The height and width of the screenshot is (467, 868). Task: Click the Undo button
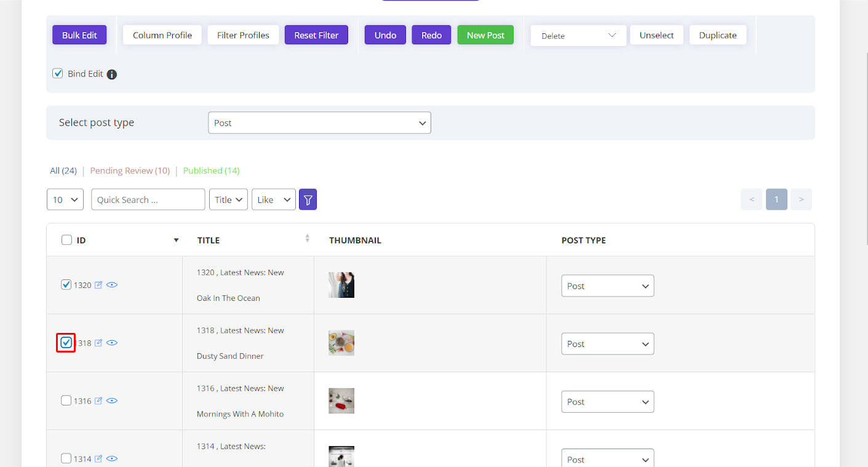[385, 35]
